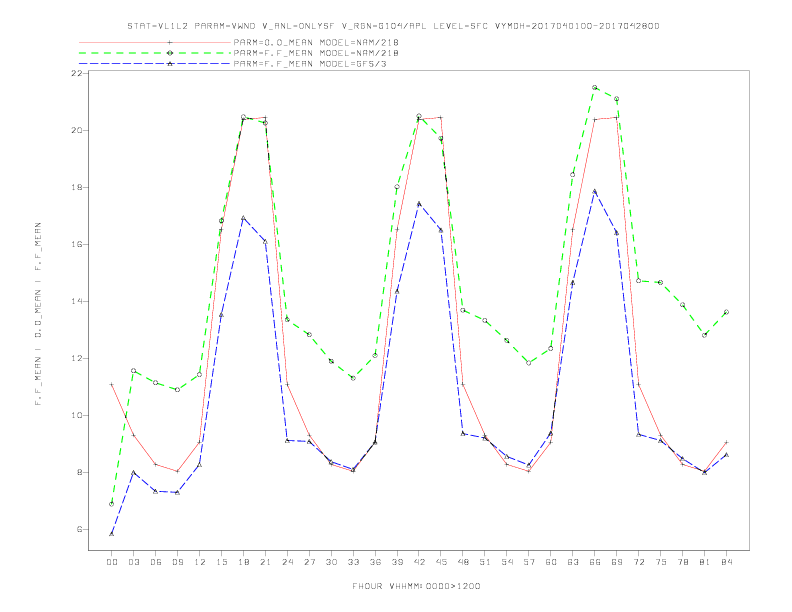Viewport: 792px width, 612px height.
Task: Click y-axis tick label 6
Action: coord(80,530)
